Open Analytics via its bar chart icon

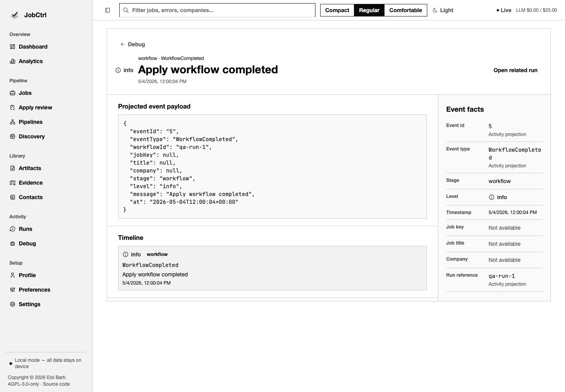coord(13,61)
